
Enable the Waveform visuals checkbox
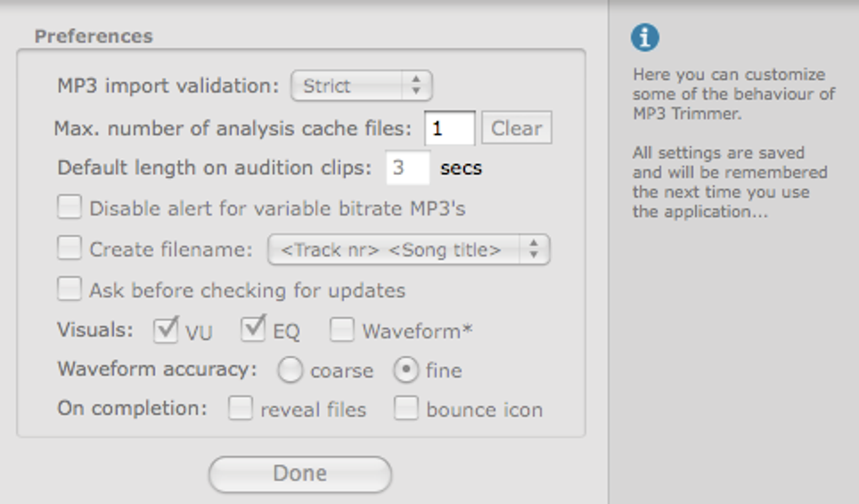(x=342, y=330)
